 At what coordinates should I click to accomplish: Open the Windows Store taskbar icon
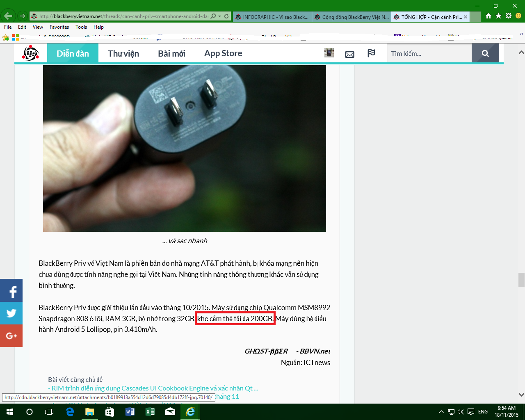point(110,412)
